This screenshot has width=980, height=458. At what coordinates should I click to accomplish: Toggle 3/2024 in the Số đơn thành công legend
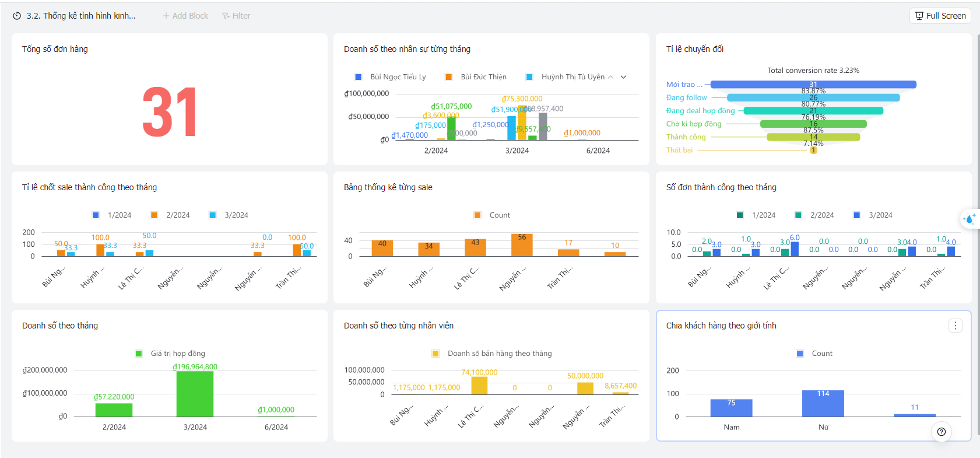[x=873, y=215]
